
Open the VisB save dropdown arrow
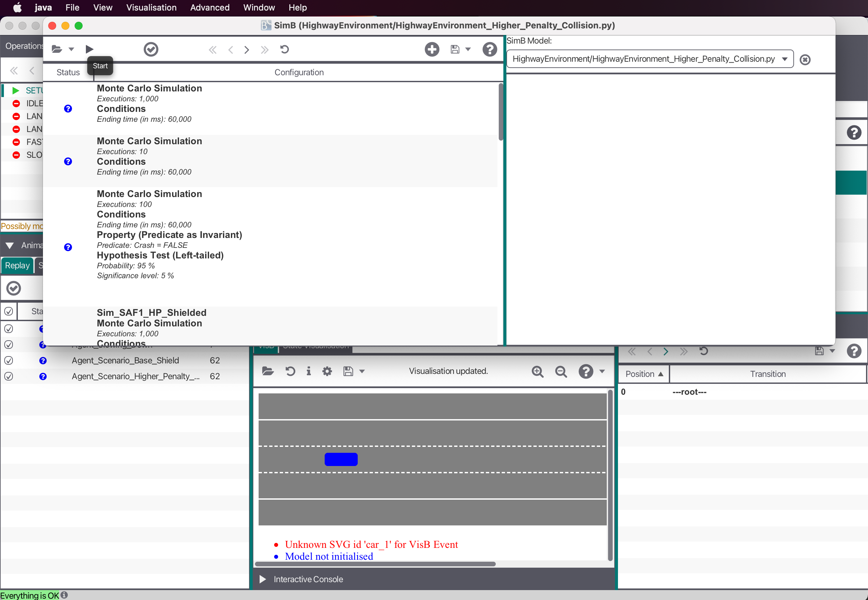pyautogui.click(x=362, y=371)
